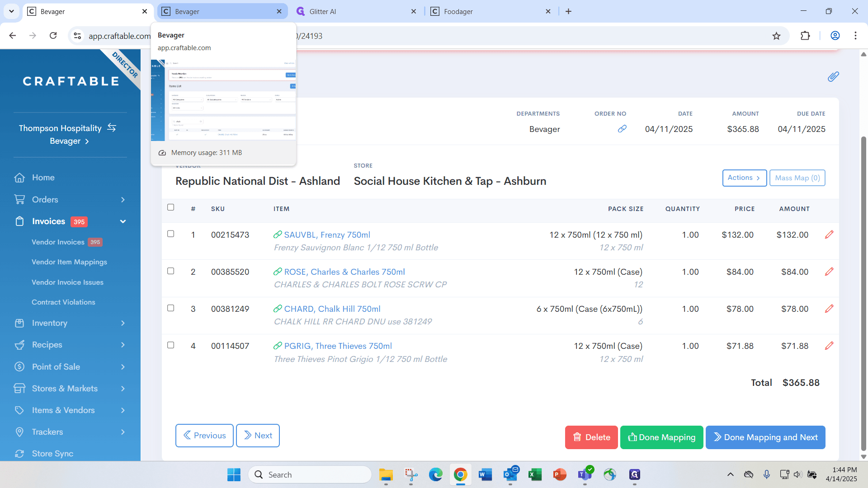
Task: Open Vendor Invoices in the sidebar
Action: [58, 242]
